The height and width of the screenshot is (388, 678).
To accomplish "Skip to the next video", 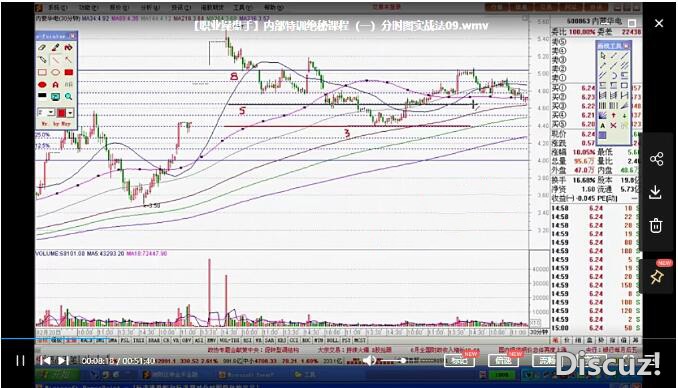I will pos(63,360).
